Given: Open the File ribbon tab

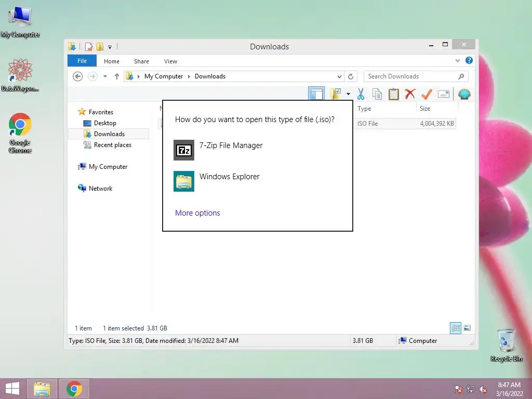Looking at the screenshot, I should pyautogui.click(x=82, y=61).
